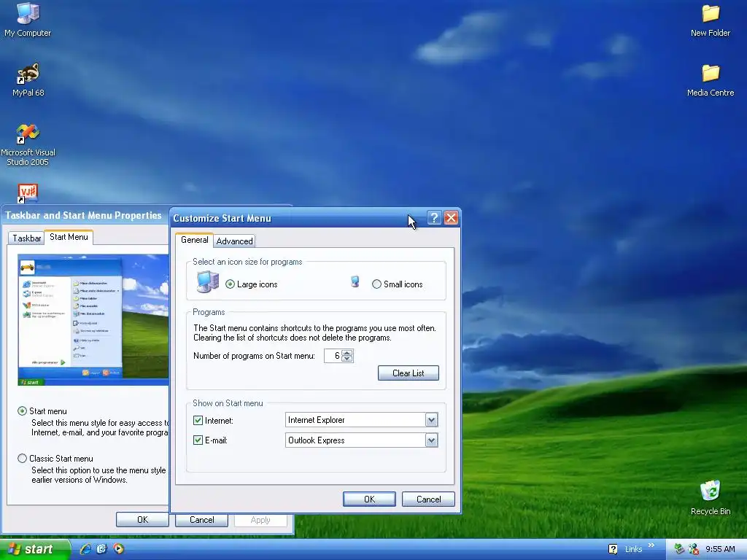Screen dimensions: 747x560
Task: Click OK in Taskbar and Start Menu Properties
Action: tap(142, 519)
